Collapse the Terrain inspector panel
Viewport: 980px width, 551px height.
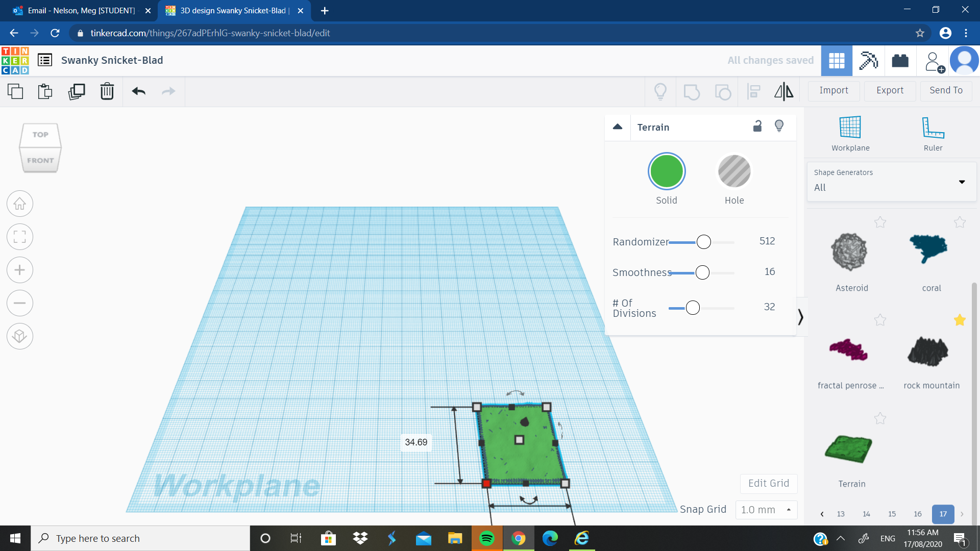(618, 127)
